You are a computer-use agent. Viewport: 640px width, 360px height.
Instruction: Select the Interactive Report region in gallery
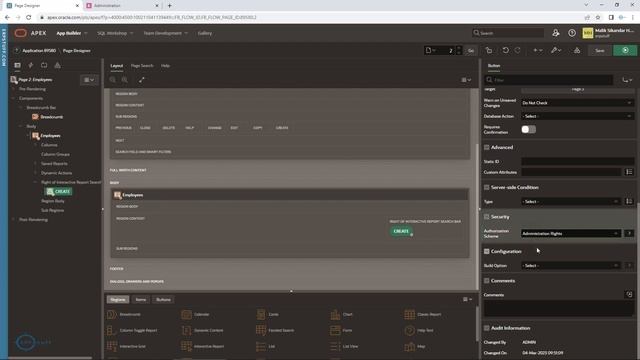(x=203, y=346)
